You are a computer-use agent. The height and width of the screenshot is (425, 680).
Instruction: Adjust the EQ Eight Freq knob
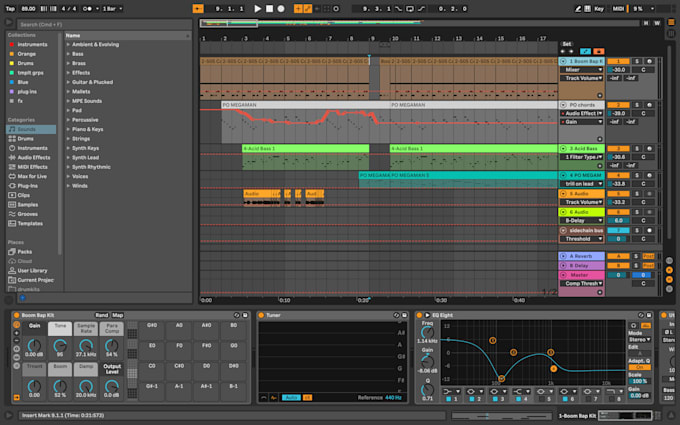(427, 333)
